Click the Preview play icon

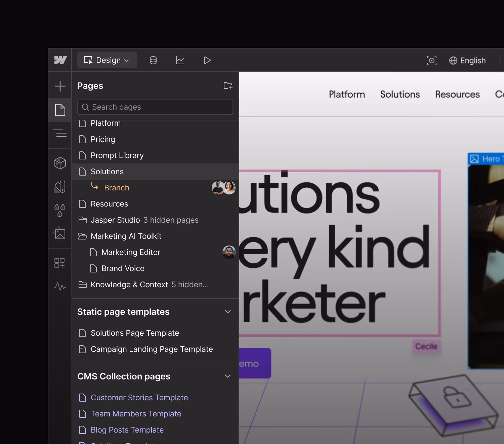tap(207, 60)
